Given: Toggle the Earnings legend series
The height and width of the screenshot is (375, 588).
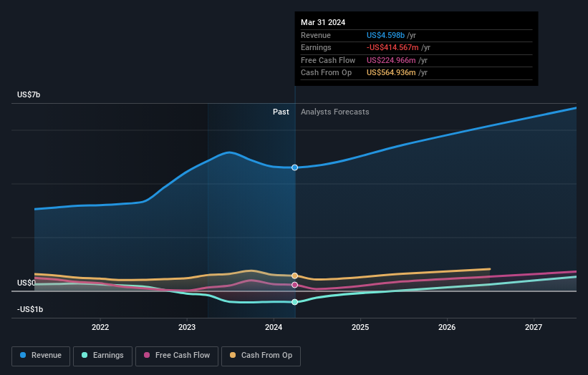Looking at the screenshot, I should click(x=102, y=356).
